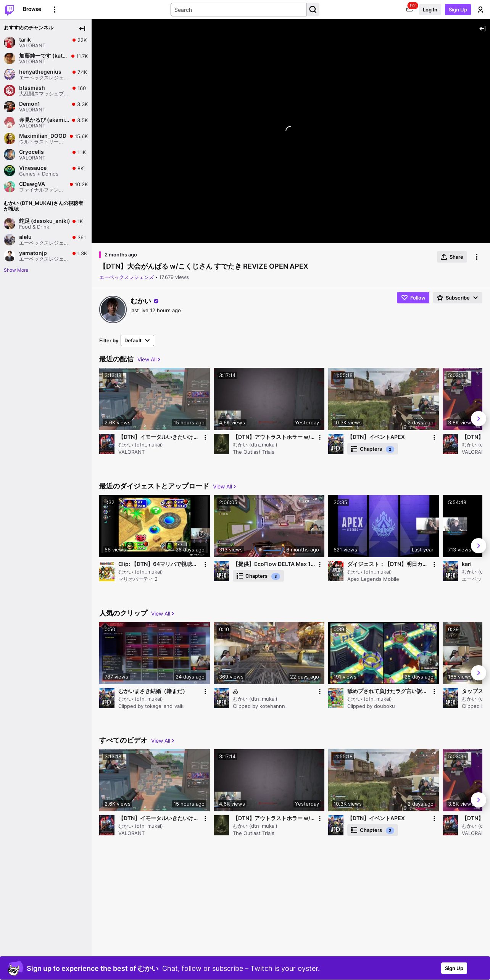Viewport: 490px width, 980px height.
Task: Open options for イモータルいきたい recent broadcast
Action: tap(205, 437)
